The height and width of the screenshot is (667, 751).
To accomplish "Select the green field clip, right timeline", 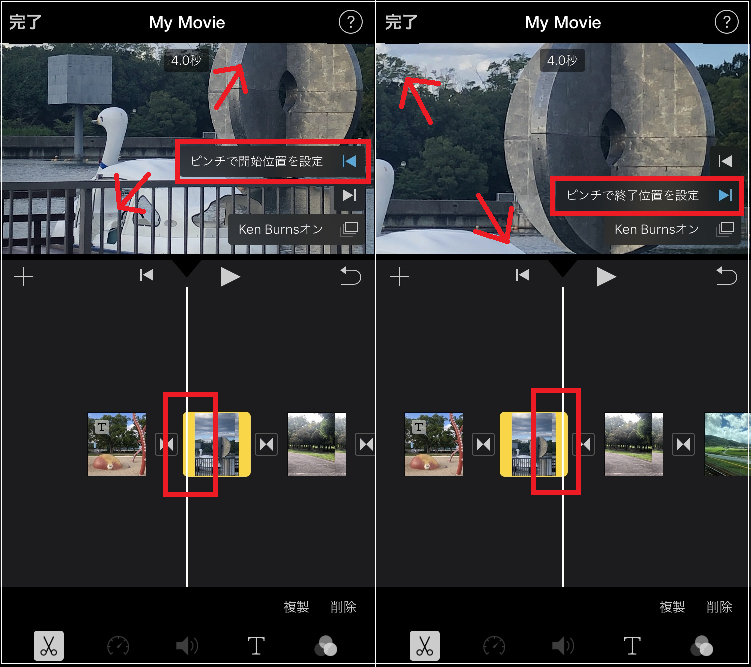I will coord(727,444).
